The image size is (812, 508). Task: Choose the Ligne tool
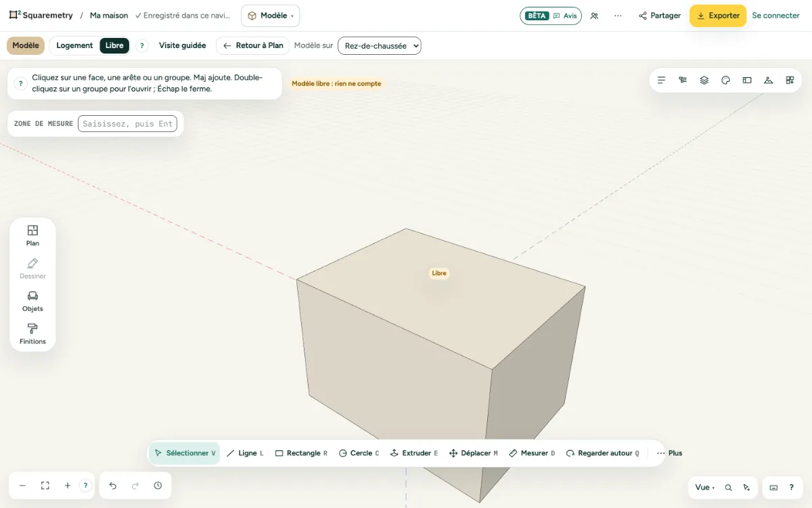(245, 453)
